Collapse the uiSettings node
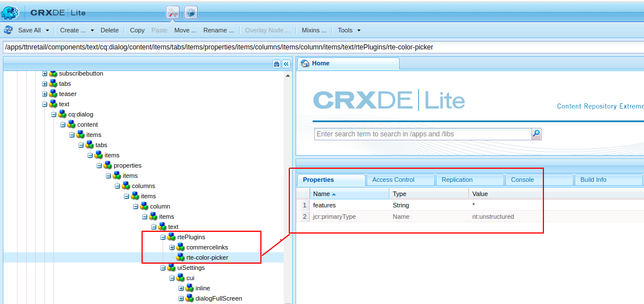 [163, 268]
